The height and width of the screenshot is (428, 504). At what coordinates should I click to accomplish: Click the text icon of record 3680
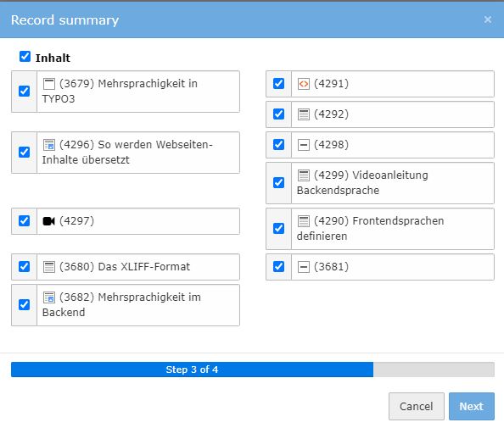pyautogui.click(x=49, y=267)
